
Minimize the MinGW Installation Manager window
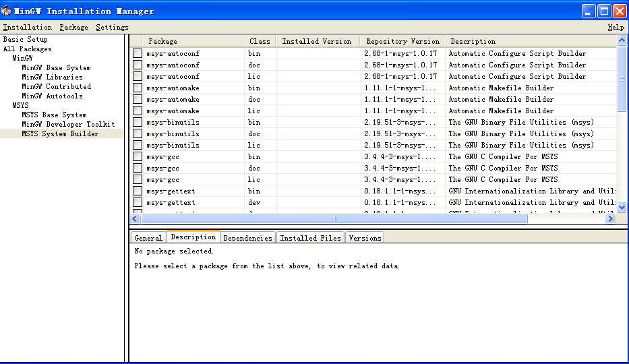coord(589,11)
